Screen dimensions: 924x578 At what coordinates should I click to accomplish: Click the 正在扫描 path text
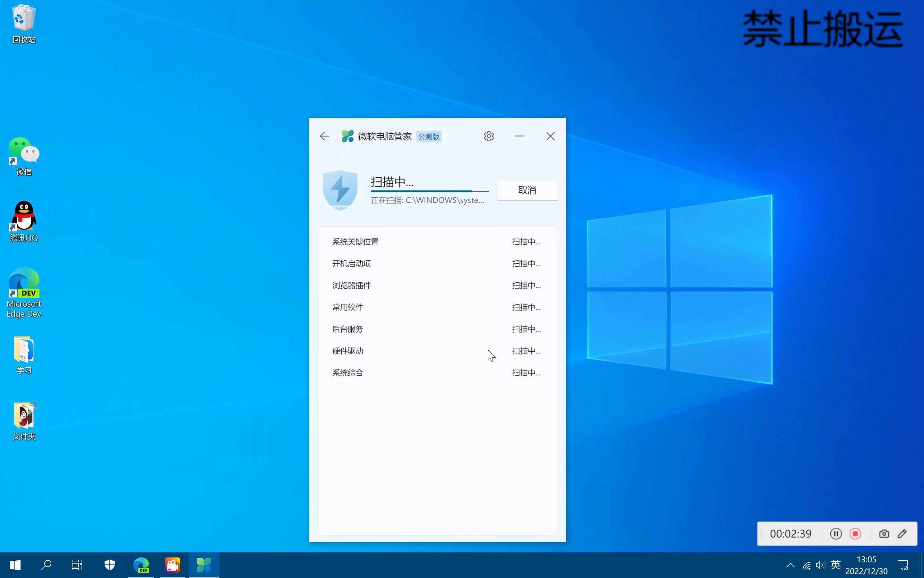click(x=428, y=200)
